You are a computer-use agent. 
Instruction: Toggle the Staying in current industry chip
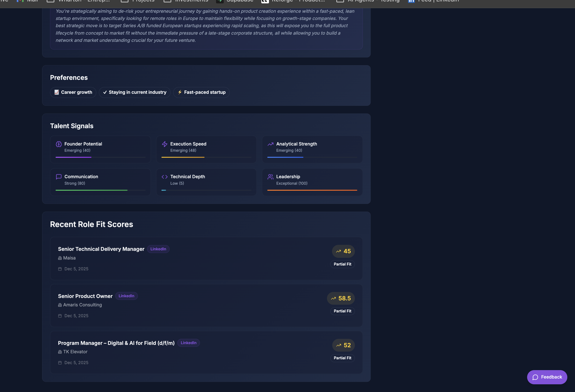tap(134, 92)
